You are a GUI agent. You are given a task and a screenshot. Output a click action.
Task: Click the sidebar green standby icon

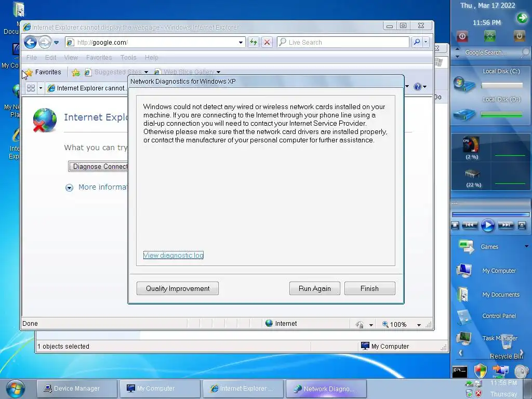coord(489,36)
